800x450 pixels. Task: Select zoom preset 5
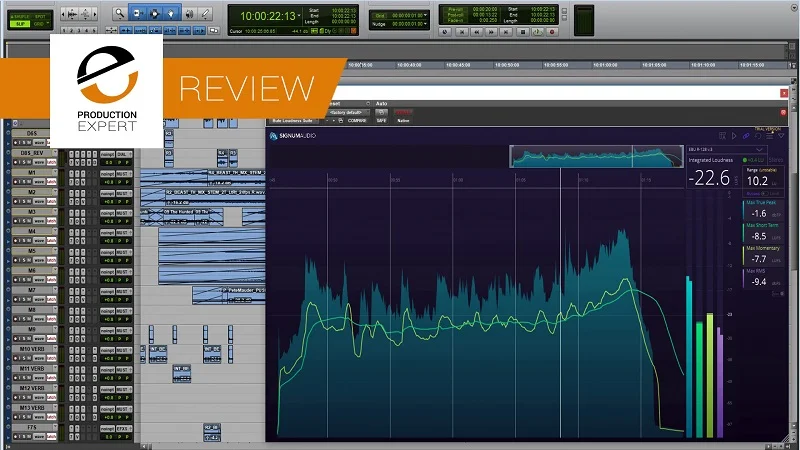[93, 31]
